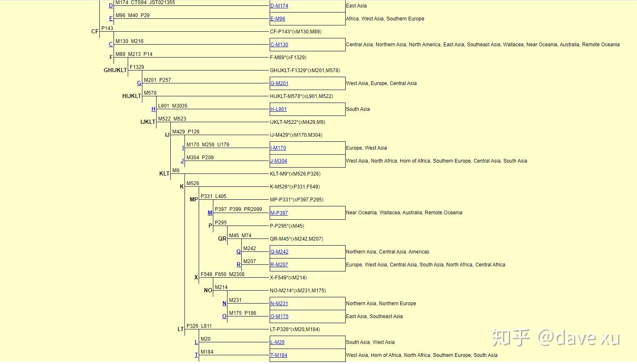Open the D-M174 link
Viewport: 637px width, 364px height.
pos(279,6)
